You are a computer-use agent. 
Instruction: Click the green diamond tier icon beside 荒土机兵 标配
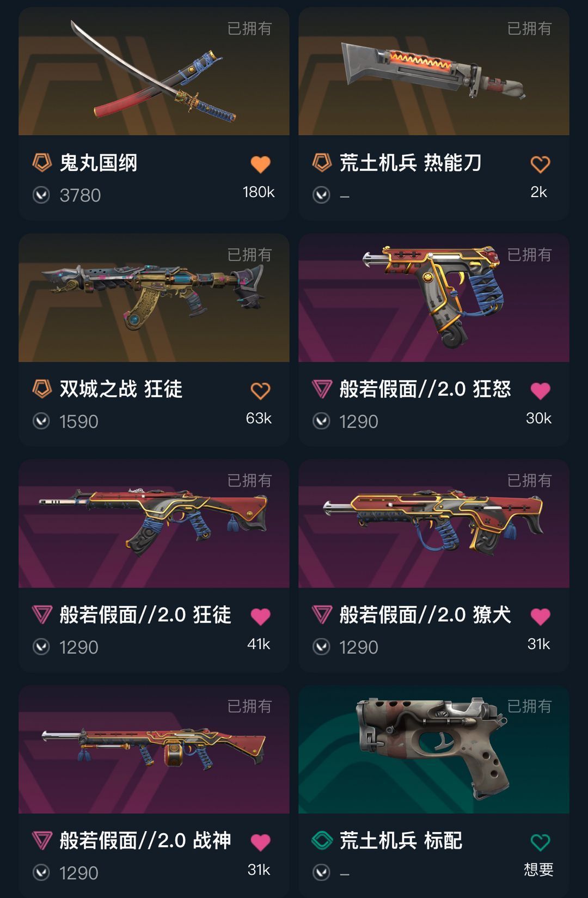322,840
